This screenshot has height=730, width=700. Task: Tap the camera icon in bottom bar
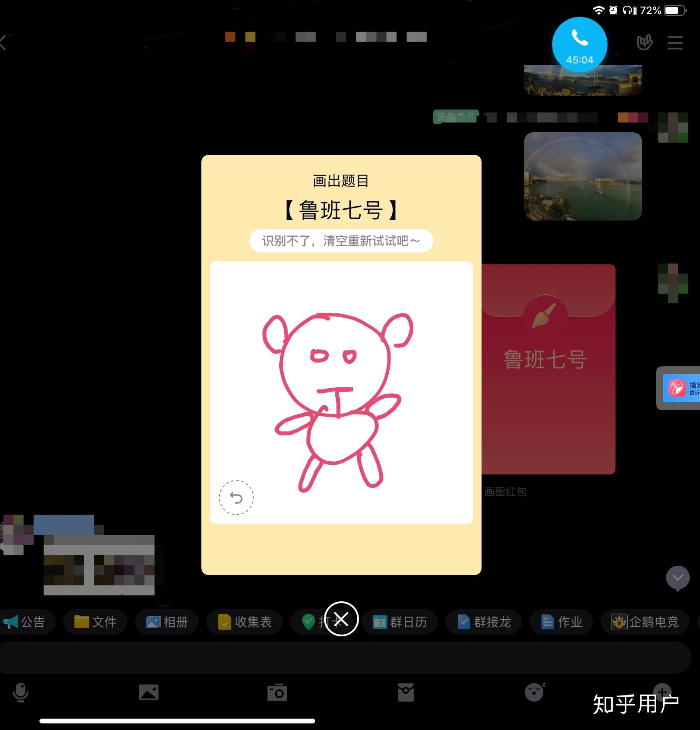pos(277,693)
